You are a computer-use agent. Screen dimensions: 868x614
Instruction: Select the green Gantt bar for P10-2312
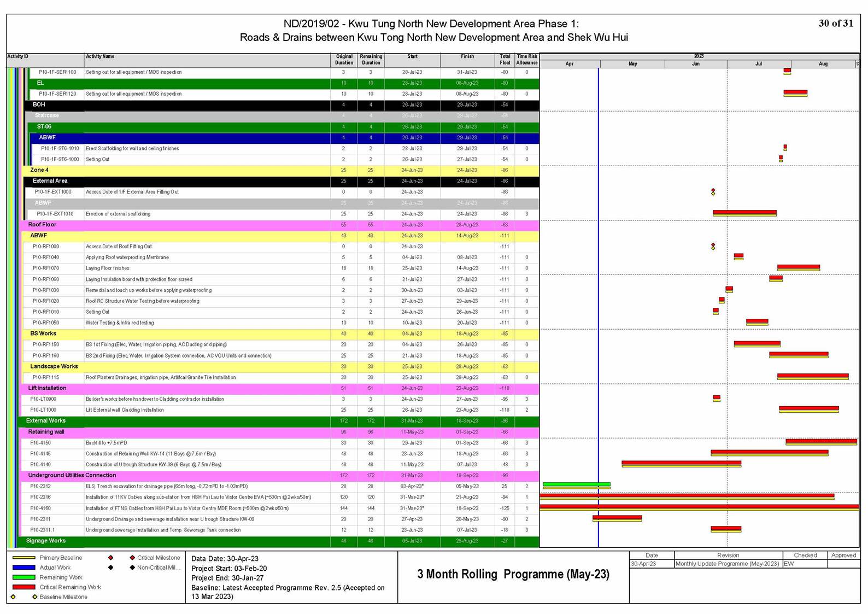click(577, 485)
